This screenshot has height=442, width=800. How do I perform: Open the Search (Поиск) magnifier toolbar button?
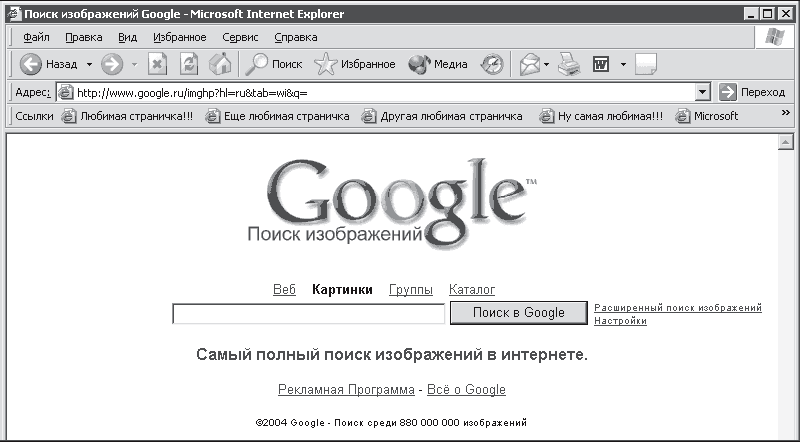[x=273, y=65]
